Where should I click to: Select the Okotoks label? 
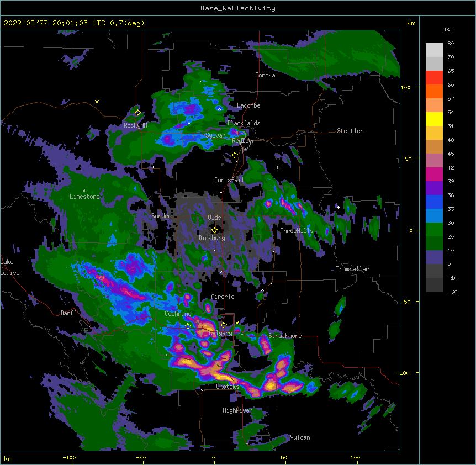[228, 387]
